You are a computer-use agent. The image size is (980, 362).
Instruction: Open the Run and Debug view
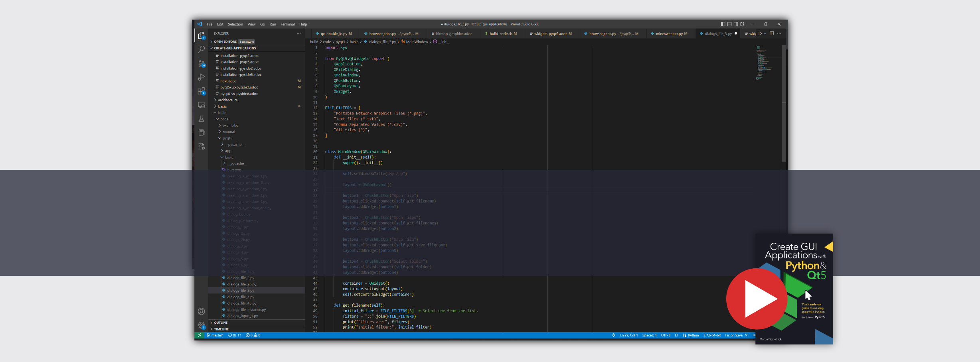click(x=202, y=77)
